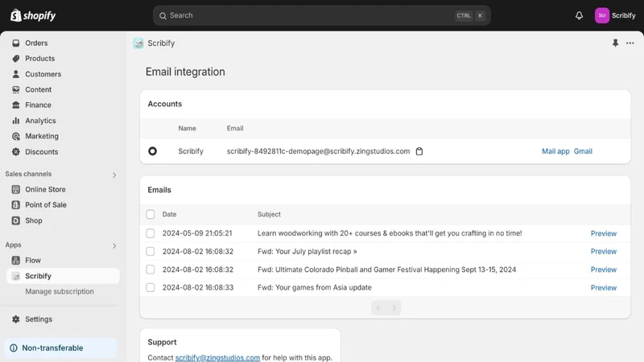This screenshot has height=362, width=644.
Task: Click the Scribify app icon in header
Action: tap(138, 43)
